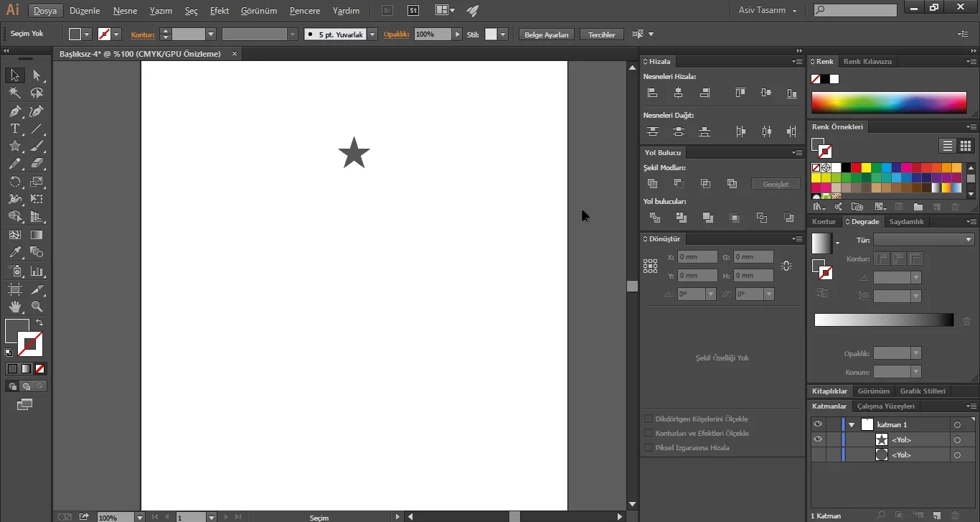The width and height of the screenshot is (980, 522).
Task: Click the Tercihler button
Action: coord(602,34)
